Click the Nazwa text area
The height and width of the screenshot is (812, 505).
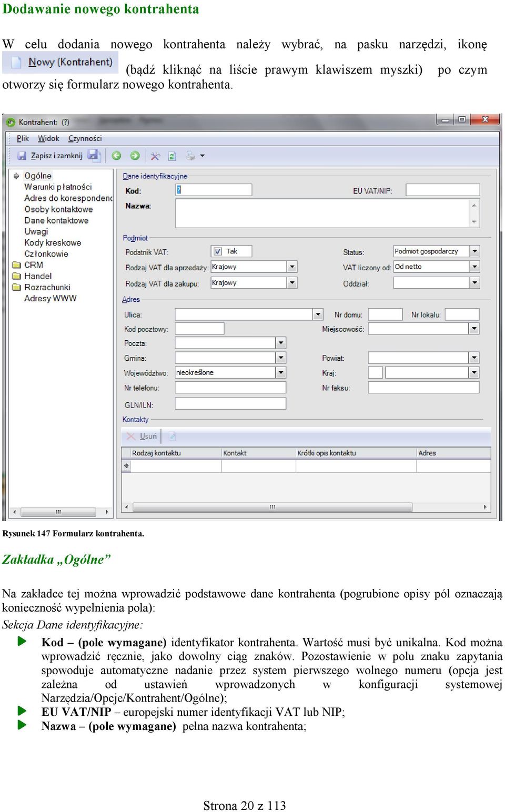point(322,214)
